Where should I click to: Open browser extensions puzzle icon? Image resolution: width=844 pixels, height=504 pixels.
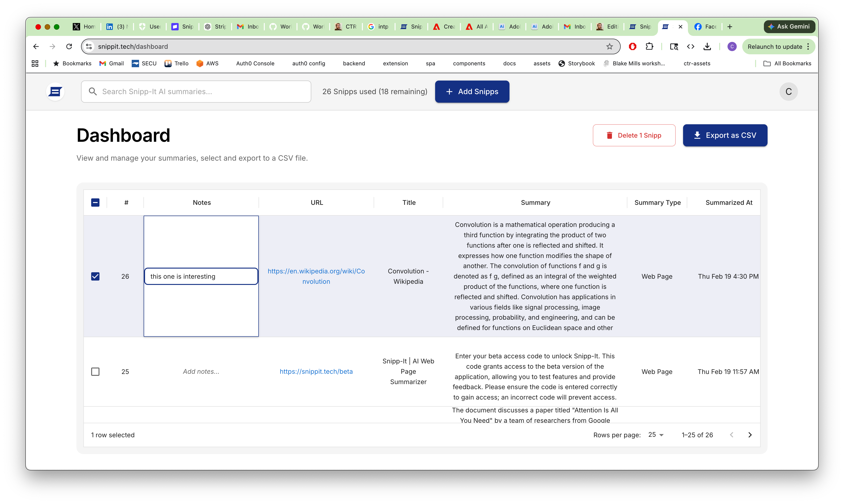point(649,46)
